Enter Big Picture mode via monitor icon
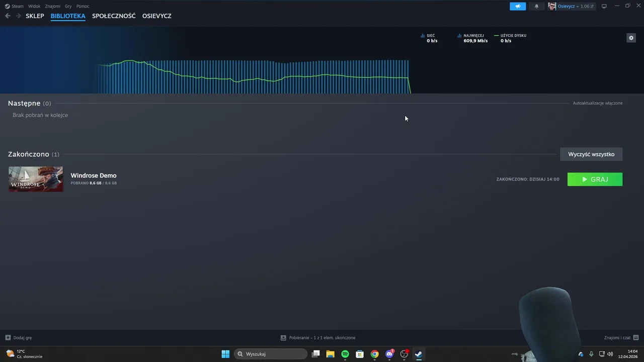Viewport: 644px width, 362px height. [x=604, y=6]
